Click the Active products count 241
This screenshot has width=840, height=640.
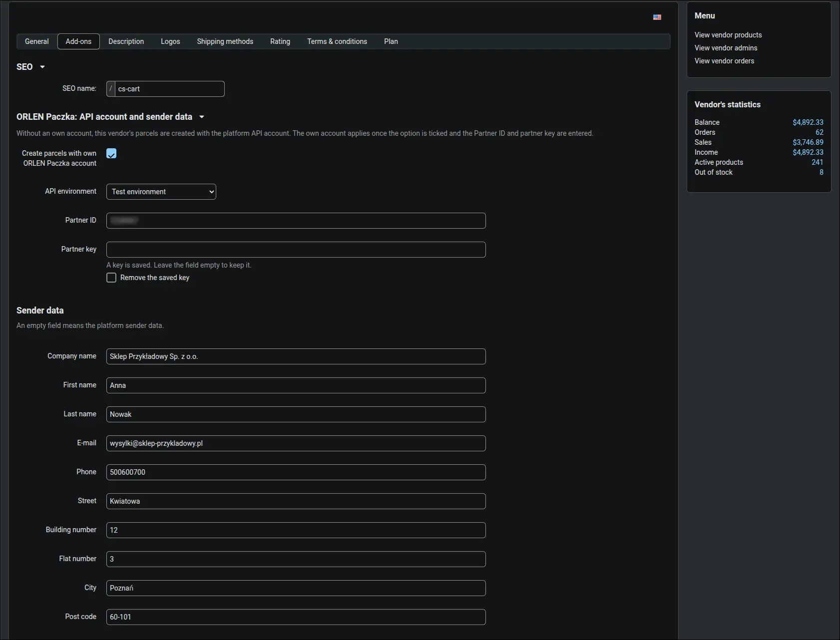(818, 162)
